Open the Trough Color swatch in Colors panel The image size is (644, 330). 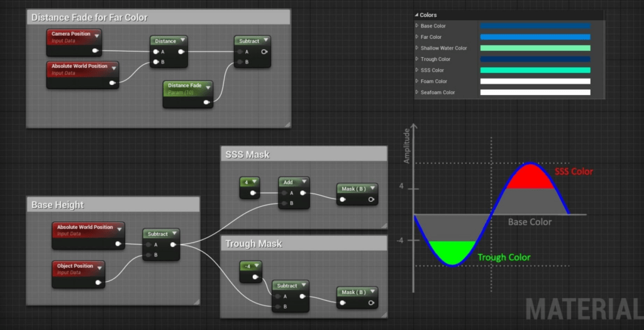pos(535,59)
